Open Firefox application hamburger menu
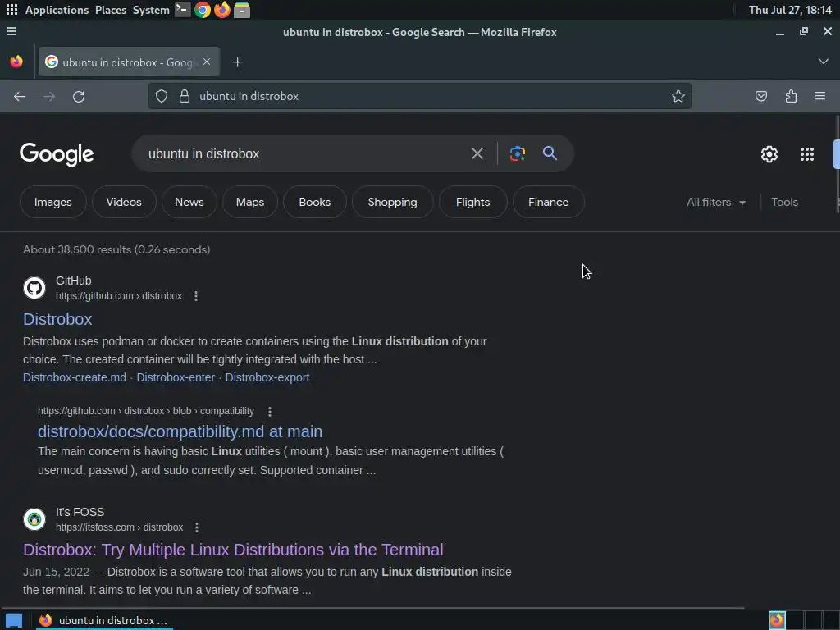The image size is (840, 630). [x=820, y=97]
